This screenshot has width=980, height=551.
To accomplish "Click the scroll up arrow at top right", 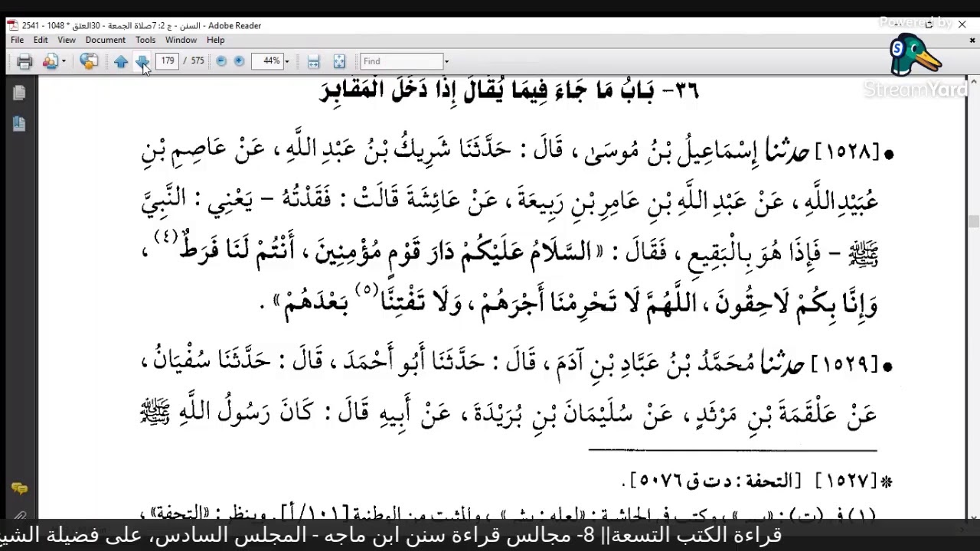I will pos(973,80).
